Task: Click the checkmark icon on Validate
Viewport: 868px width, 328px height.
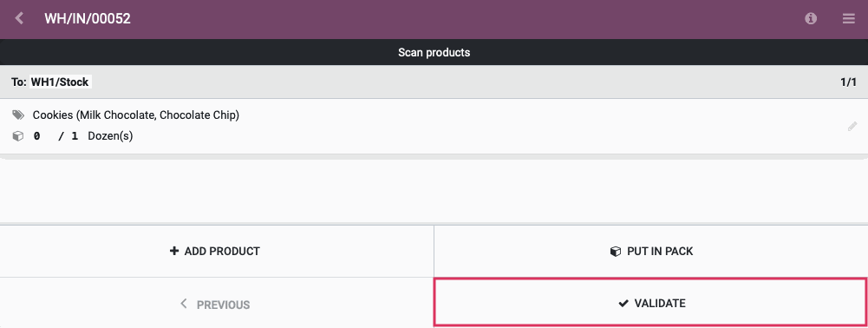Action: (x=623, y=303)
